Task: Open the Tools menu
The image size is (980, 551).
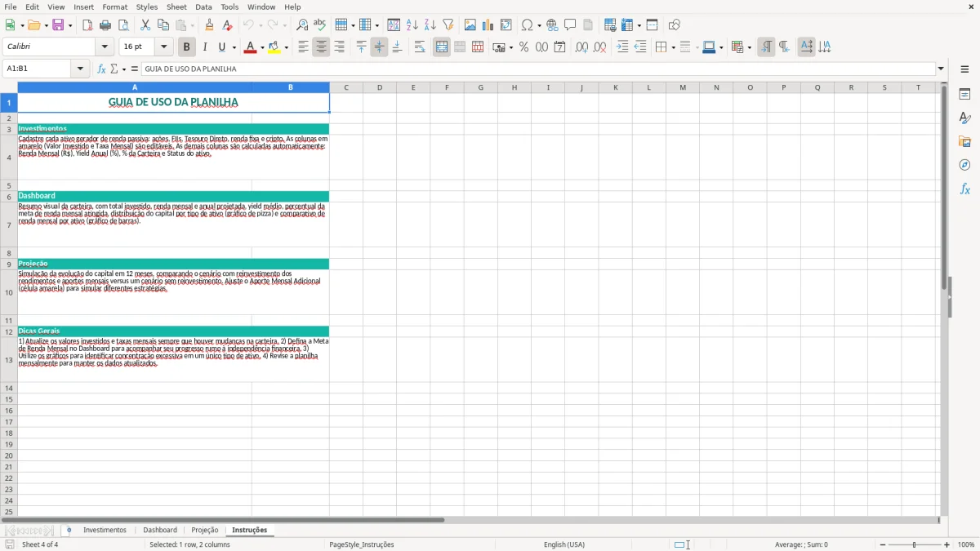Action: coord(229,7)
